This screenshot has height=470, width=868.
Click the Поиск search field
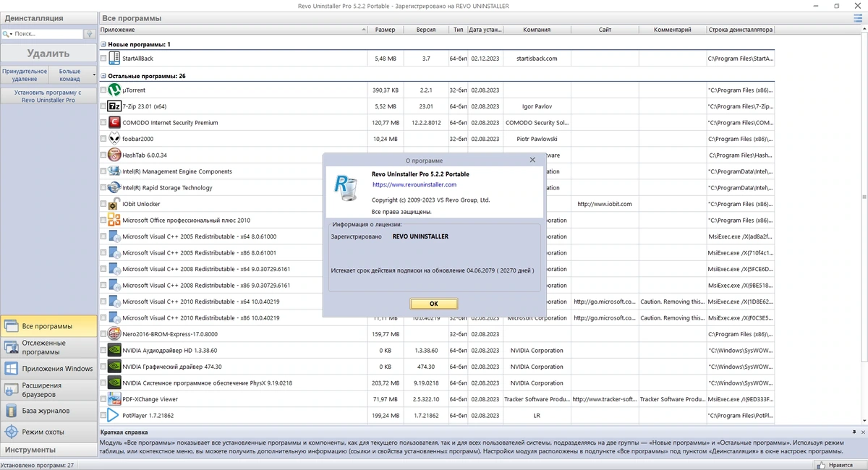[x=48, y=34]
